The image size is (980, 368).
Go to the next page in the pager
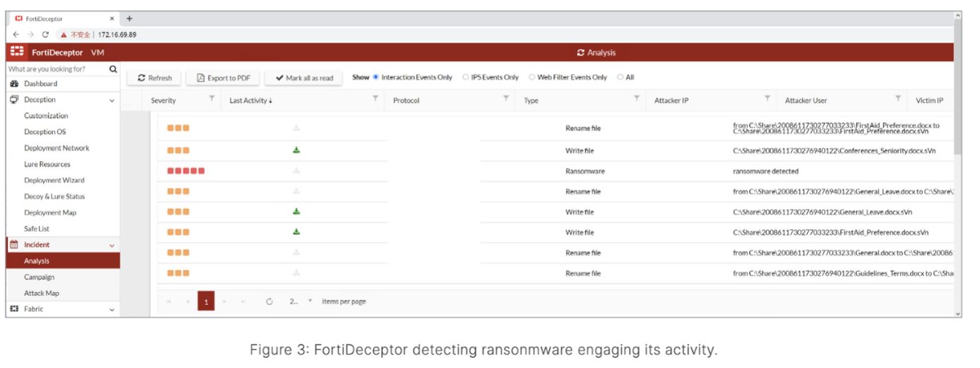coord(224,301)
